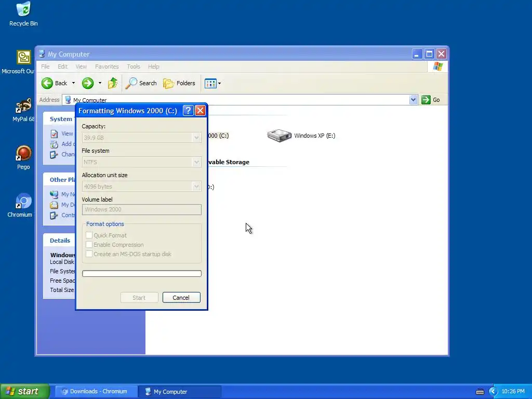Click the Cancel button in the Format dialog
The height and width of the screenshot is (399, 532).
click(x=181, y=298)
